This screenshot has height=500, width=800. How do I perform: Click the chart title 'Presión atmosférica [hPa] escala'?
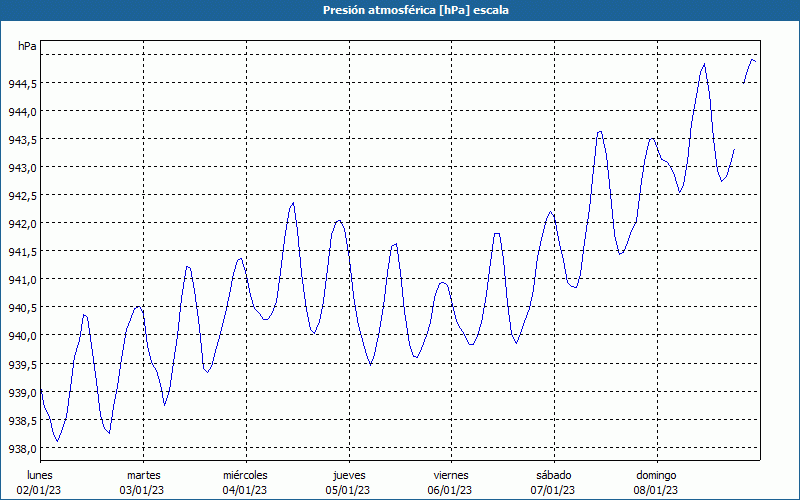(416, 10)
